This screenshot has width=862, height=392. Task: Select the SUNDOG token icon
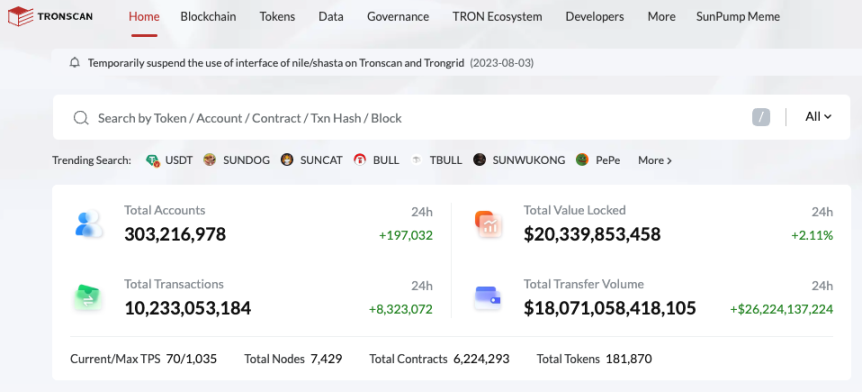click(x=209, y=160)
